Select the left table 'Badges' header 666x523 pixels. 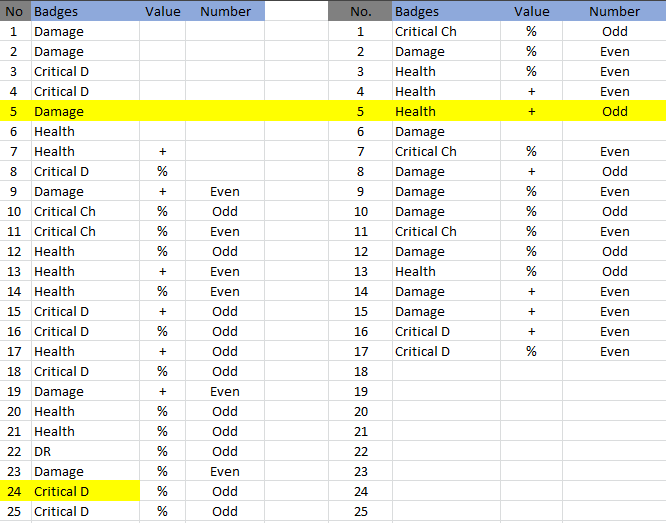(85, 11)
